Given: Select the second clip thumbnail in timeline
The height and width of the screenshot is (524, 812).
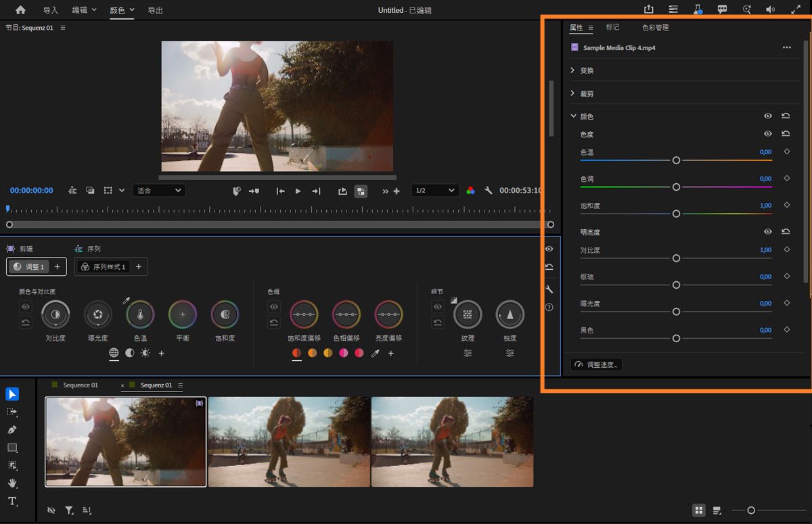Looking at the screenshot, I should pyautogui.click(x=289, y=442).
